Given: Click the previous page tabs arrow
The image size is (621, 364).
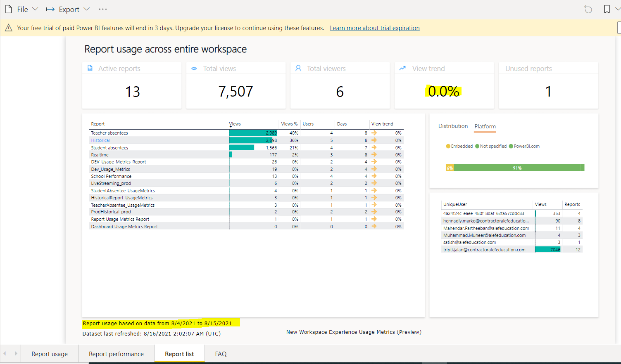Looking at the screenshot, I should (5, 354).
